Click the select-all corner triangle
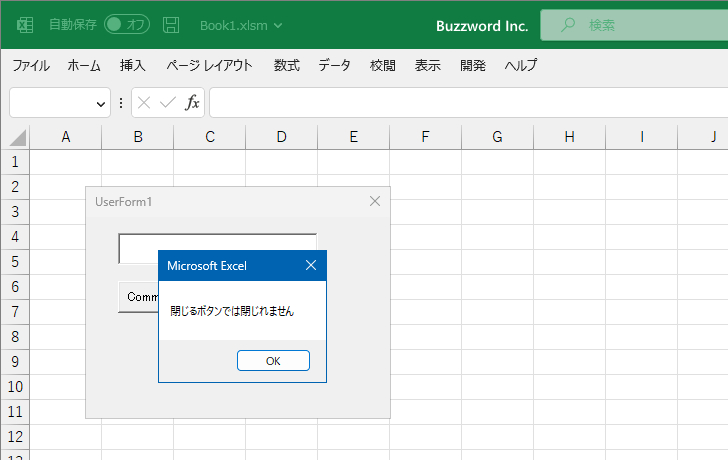Image resolution: width=728 pixels, height=460 pixels. click(18, 138)
